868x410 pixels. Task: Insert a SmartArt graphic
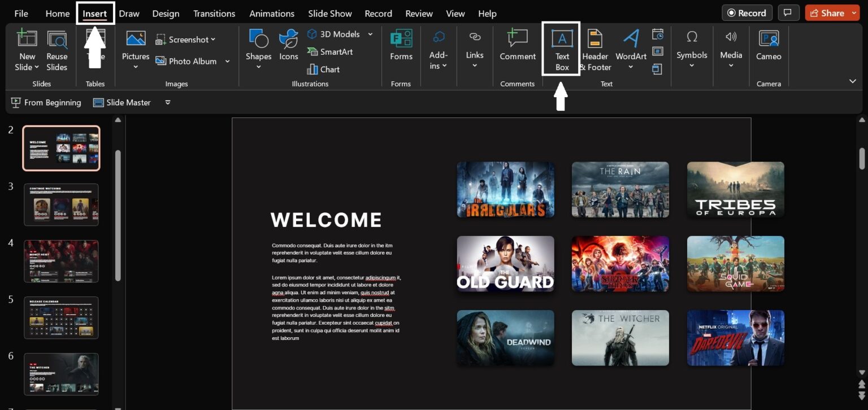[x=330, y=51]
